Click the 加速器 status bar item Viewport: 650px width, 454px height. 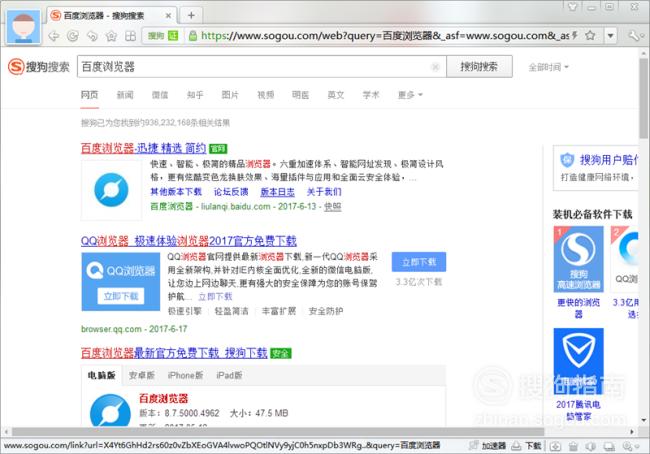[x=488, y=446]
